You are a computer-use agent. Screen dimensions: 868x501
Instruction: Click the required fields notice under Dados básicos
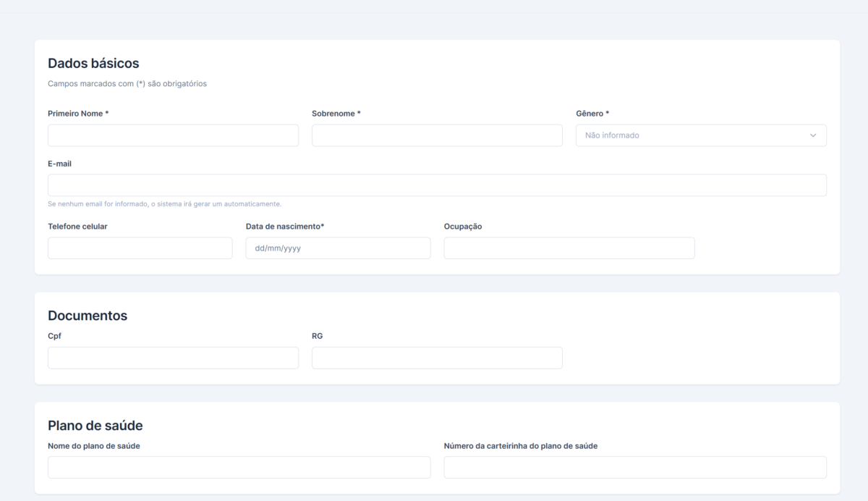pyautogui.click(x=127, y=84)
